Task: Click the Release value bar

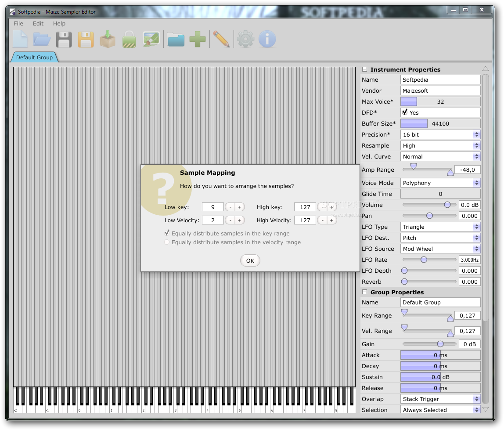Action: (440, 388)
